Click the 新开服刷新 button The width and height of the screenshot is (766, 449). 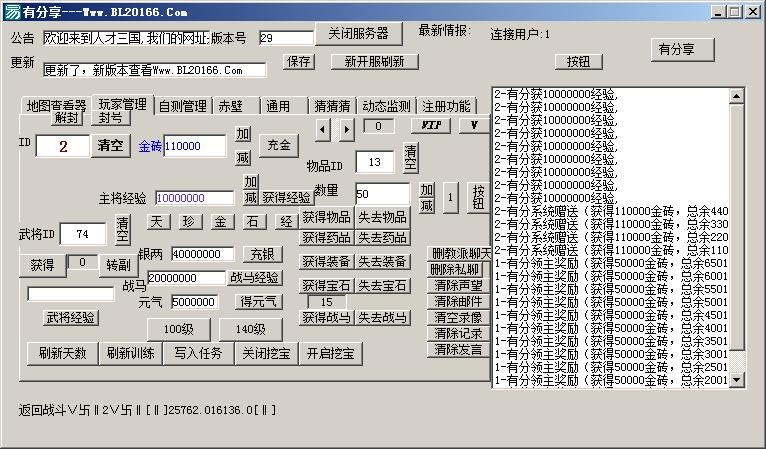coord(374,62)
